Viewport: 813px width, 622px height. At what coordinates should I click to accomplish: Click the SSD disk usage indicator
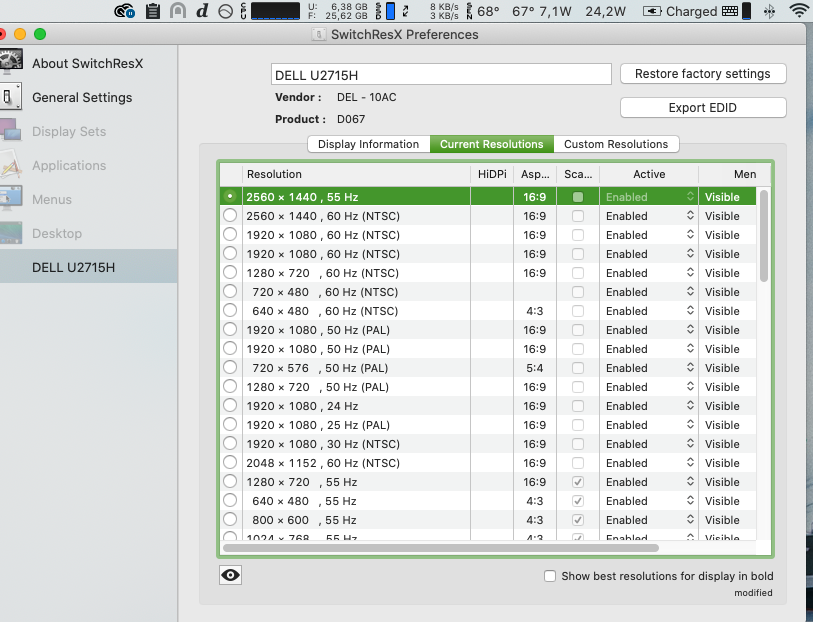coord(386,11)
